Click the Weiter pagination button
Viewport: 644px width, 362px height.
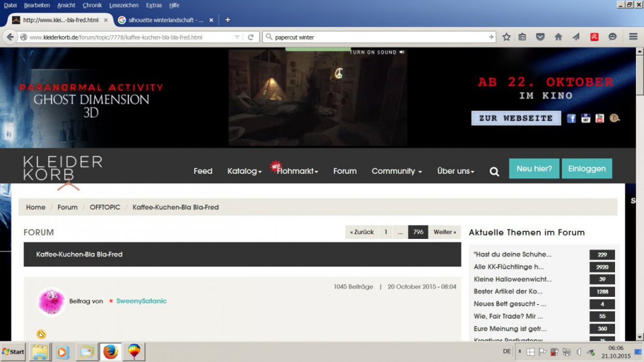point(445,232)
